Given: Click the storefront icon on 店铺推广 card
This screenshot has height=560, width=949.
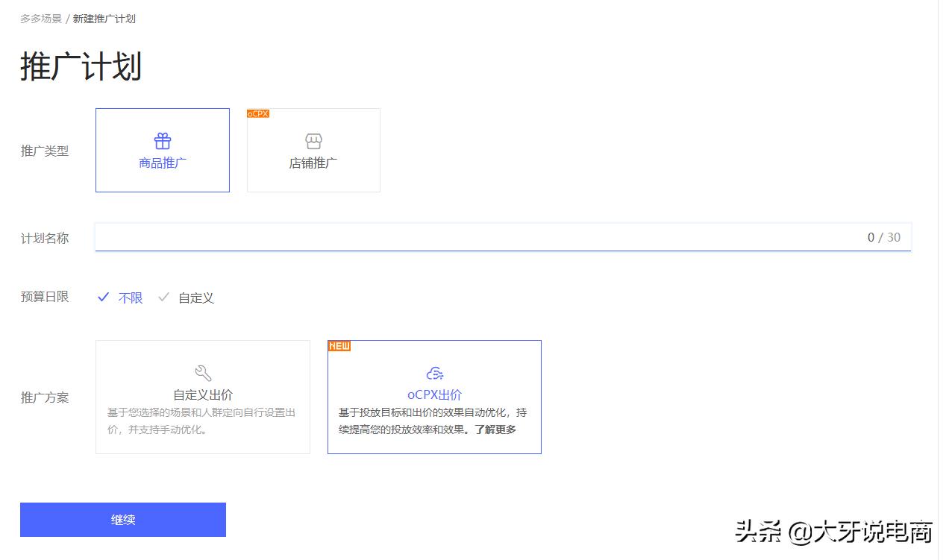Looking at the screenshot, I should pyautogui.click(x=313, y=141).
